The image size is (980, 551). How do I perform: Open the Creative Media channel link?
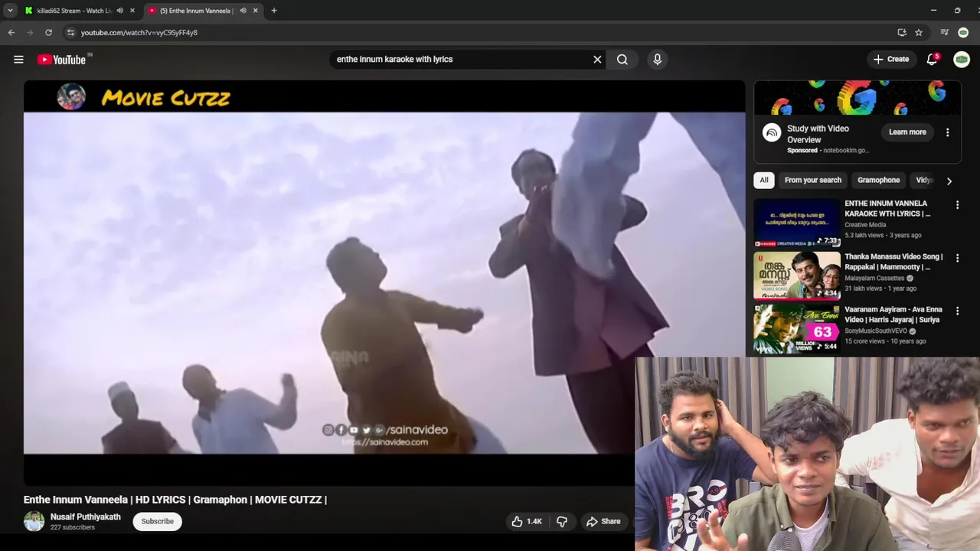pos(865,225)
